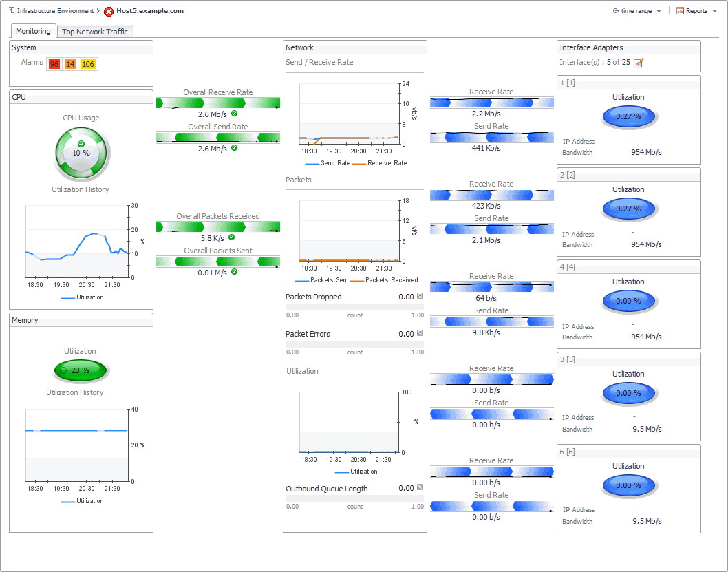
Task: Click the Utilization 0.27% bubble for interface 1
Action: [629, 116]
